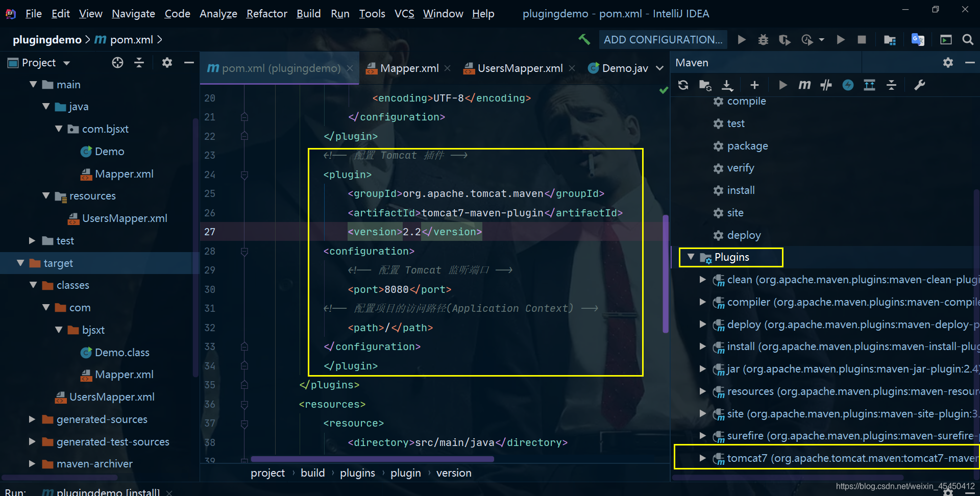Select the deploy lifecycle goal
The height and width of the screenshot is (496, 980).
(744, 235)
